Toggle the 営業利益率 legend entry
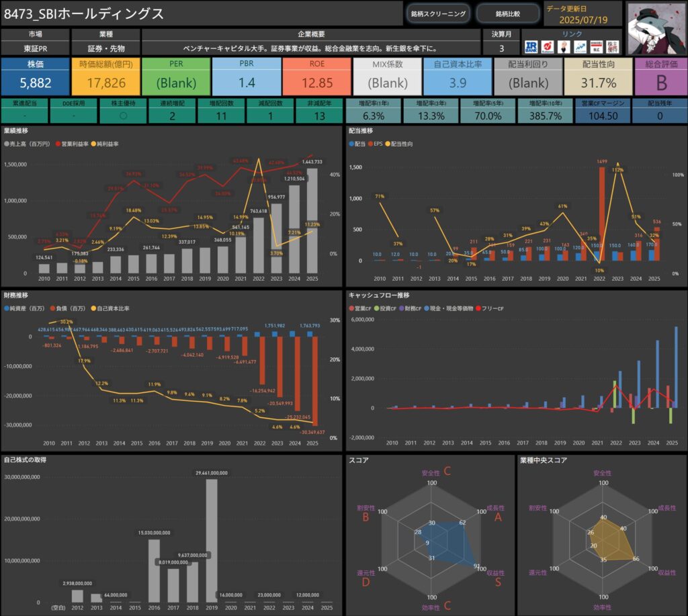 tap(72, 144)
